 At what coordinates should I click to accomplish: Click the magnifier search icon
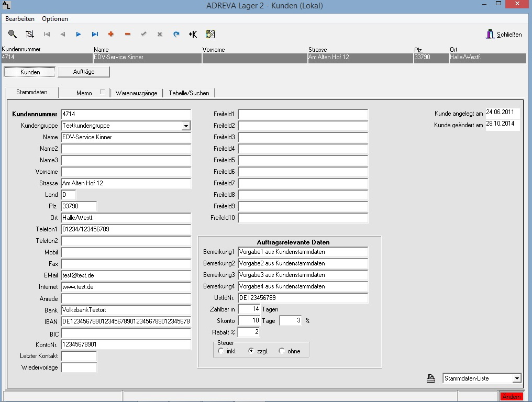click(12, 34)
